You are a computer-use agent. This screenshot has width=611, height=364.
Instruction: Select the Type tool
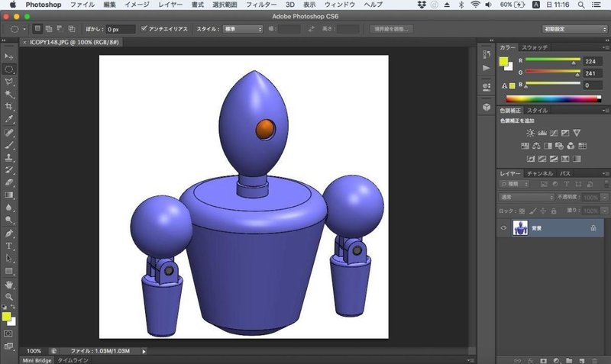click(9, 246)
